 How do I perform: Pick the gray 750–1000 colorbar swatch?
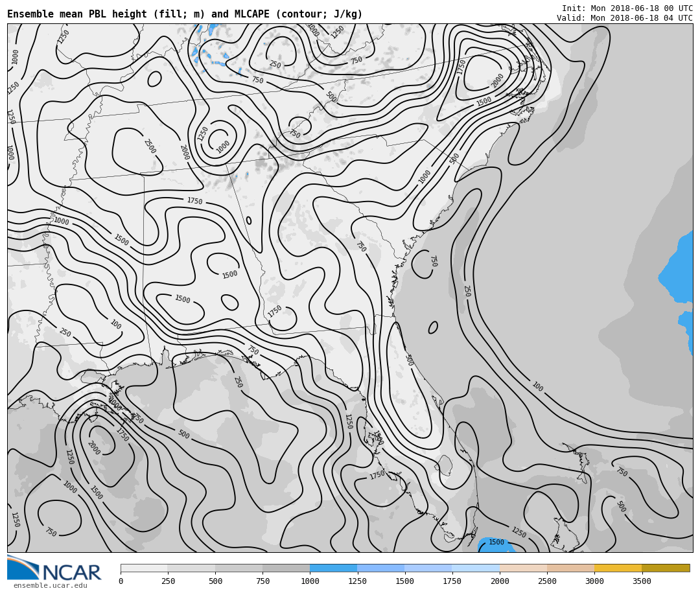[x=286, y=568]
